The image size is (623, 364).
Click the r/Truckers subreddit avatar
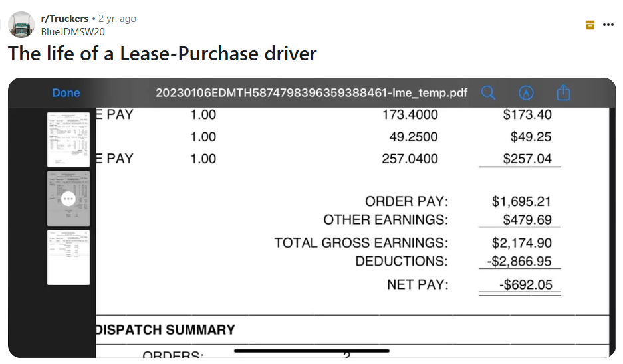click(22, 25)
